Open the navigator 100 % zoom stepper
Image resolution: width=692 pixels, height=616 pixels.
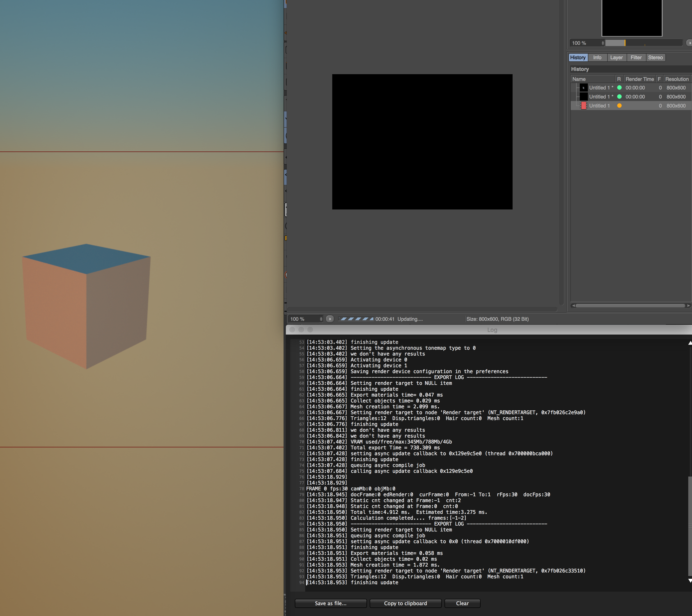pos(603,43)
